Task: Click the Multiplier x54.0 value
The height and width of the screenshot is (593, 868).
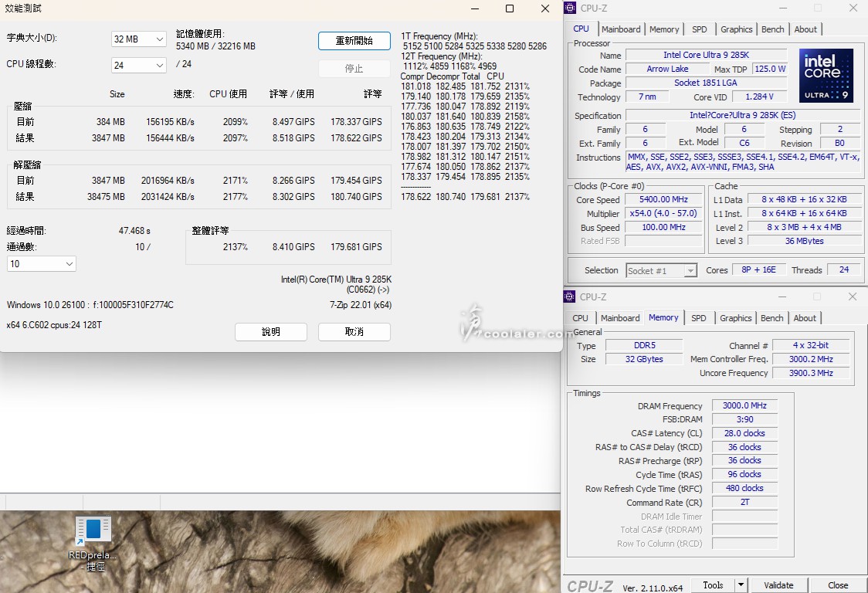Action: [663, 213]
